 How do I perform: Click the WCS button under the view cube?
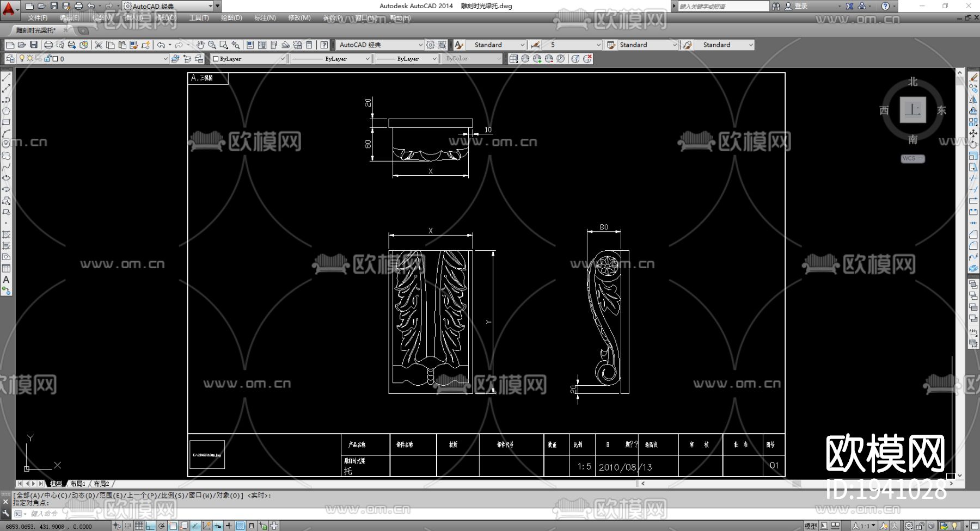pos(912,159)
